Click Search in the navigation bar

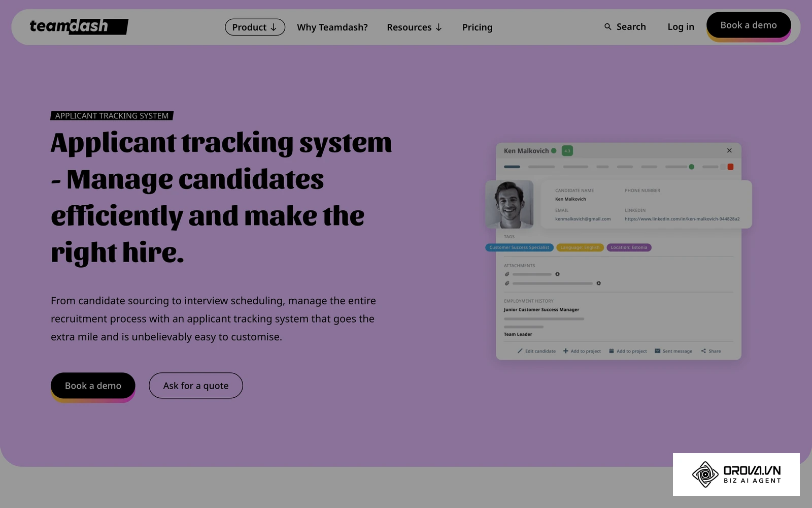625,27
